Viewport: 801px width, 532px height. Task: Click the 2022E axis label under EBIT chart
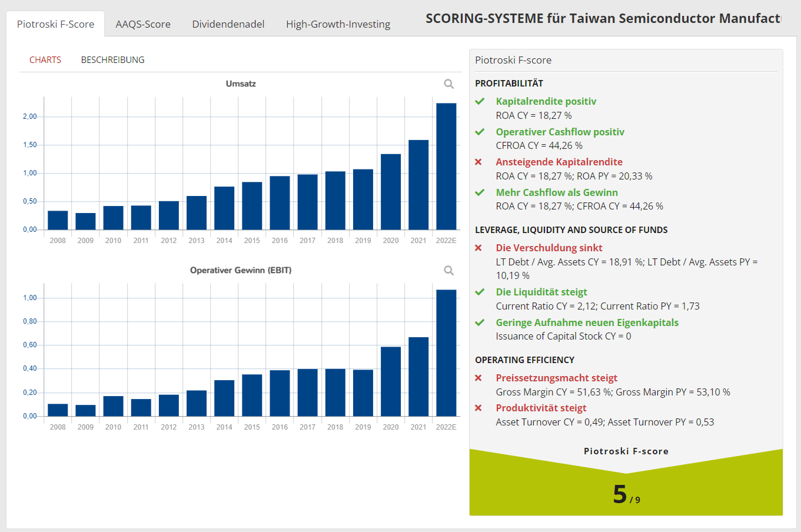(x=446, y=427)
